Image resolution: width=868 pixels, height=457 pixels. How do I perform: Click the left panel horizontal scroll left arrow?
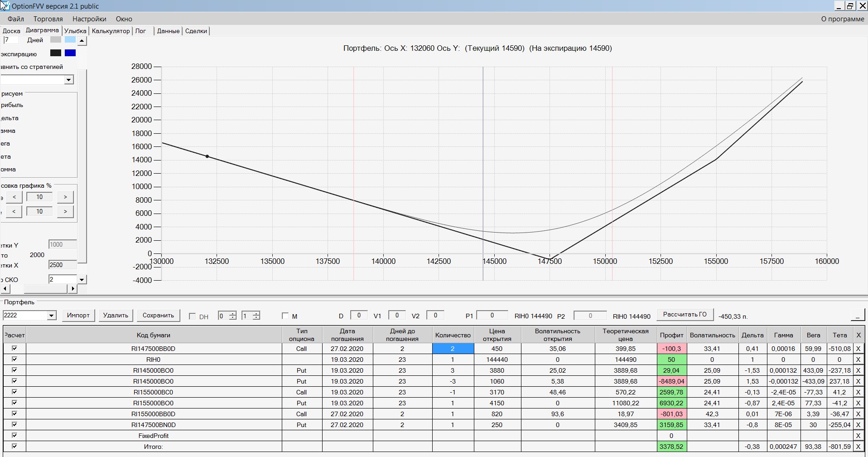coord(5,288)
